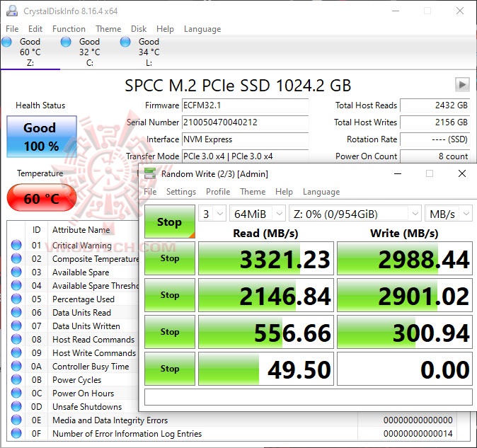
Task: Click the Firmware field ECFM32.1
Action: (245, 105)
